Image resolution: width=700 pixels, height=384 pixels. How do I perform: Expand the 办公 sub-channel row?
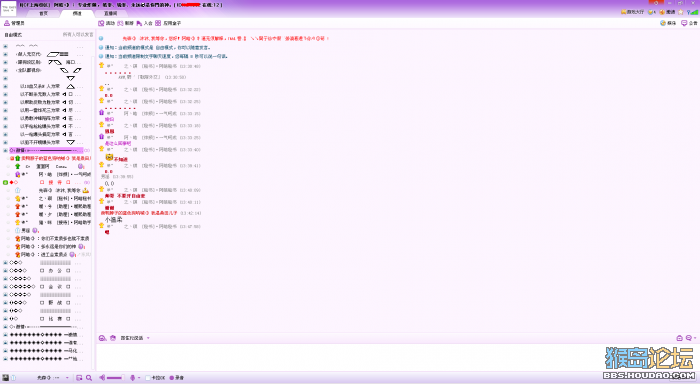pos(5,271)
